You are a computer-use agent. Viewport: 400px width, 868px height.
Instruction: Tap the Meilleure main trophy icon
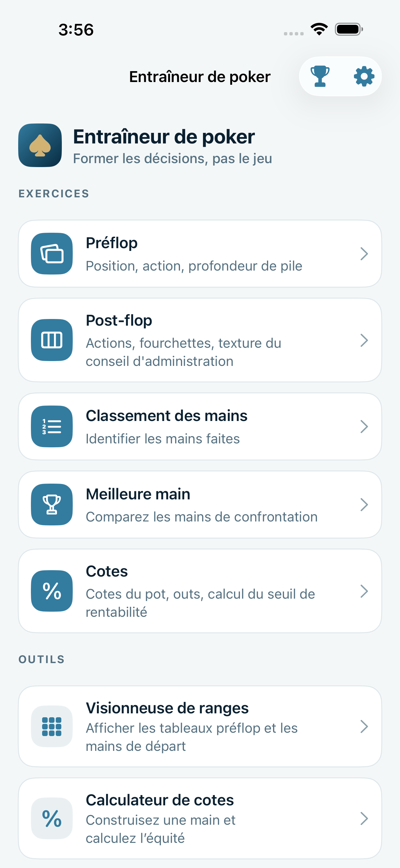[52, 505]
